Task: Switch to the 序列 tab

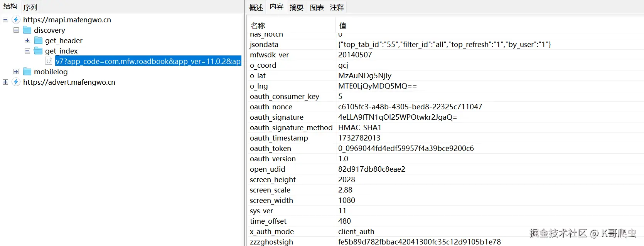Action: coord(30,7)
